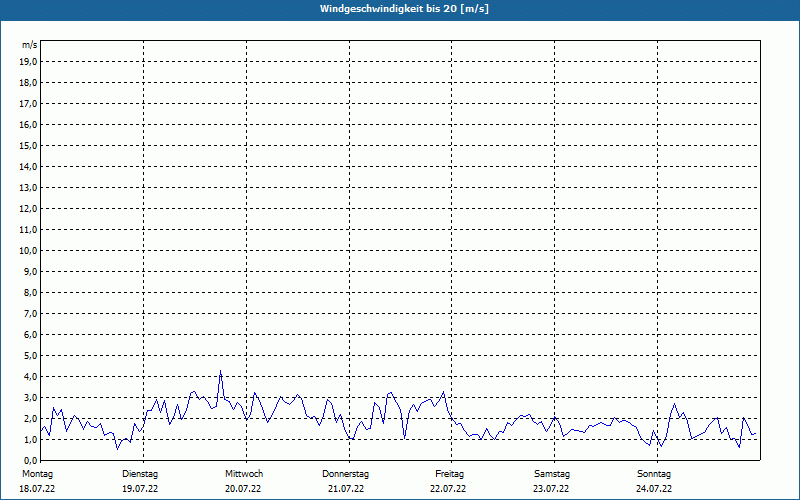Select the Donnerstag day label
The width and height of the screenshot is (800, 500).
(x=345, y=474)
